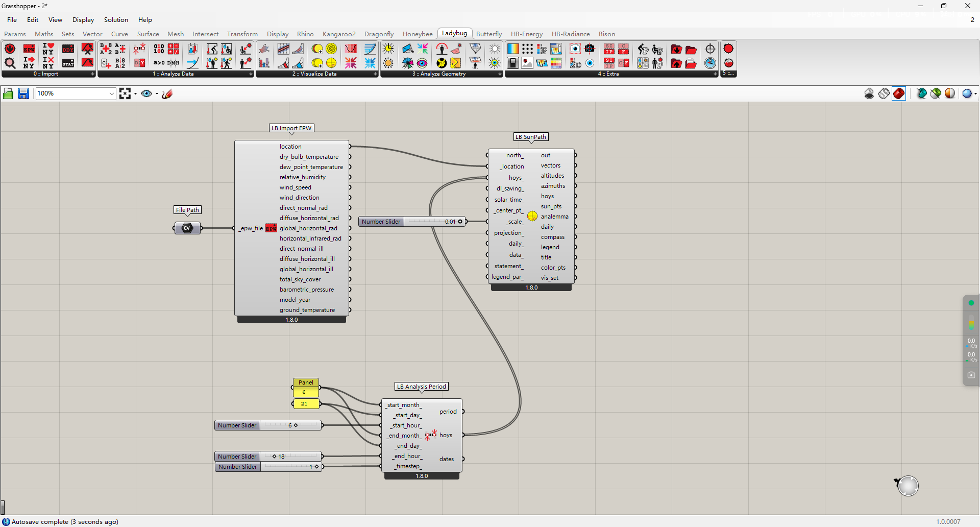Switch to the Honeybee tab
980x527 pixels.
click(x=418, y=34)
